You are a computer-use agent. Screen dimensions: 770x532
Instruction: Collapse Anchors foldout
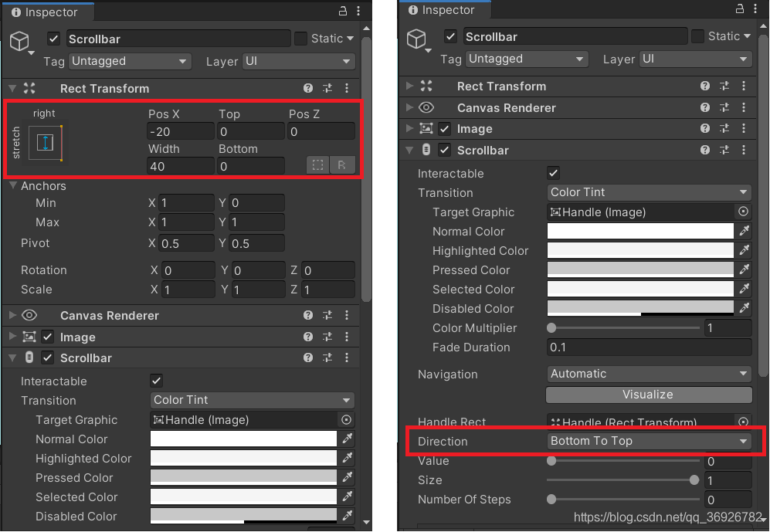point(12,186)
